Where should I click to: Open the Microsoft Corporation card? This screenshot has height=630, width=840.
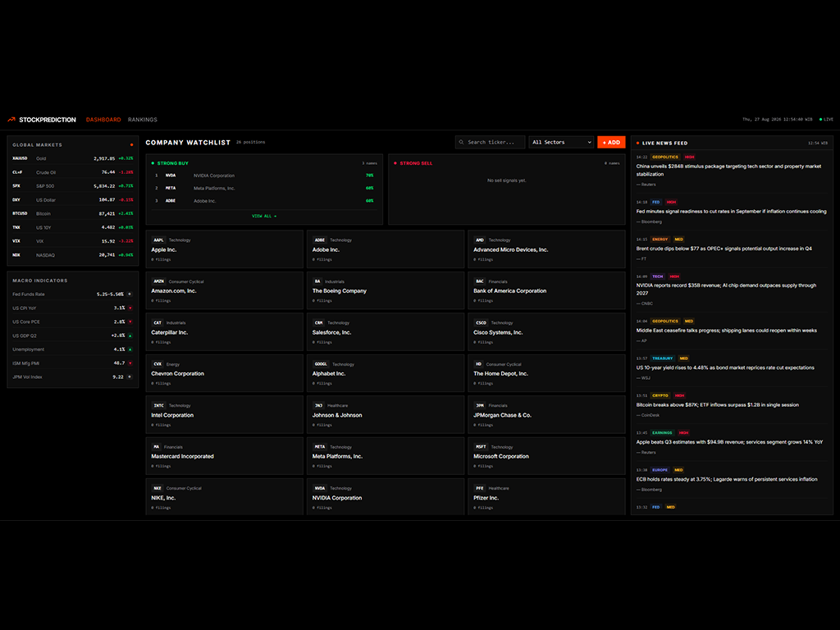coord(546,456)
